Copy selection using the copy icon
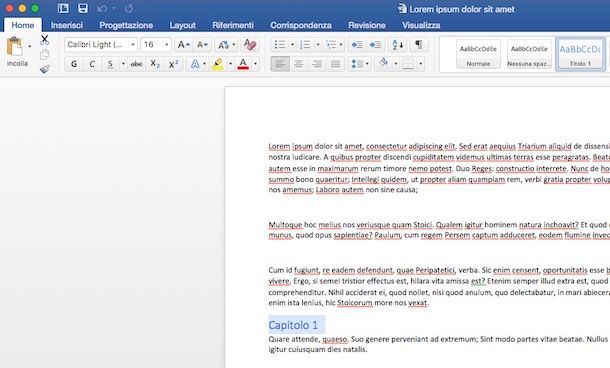Screen dimensions: 610x368 [45, 54]
